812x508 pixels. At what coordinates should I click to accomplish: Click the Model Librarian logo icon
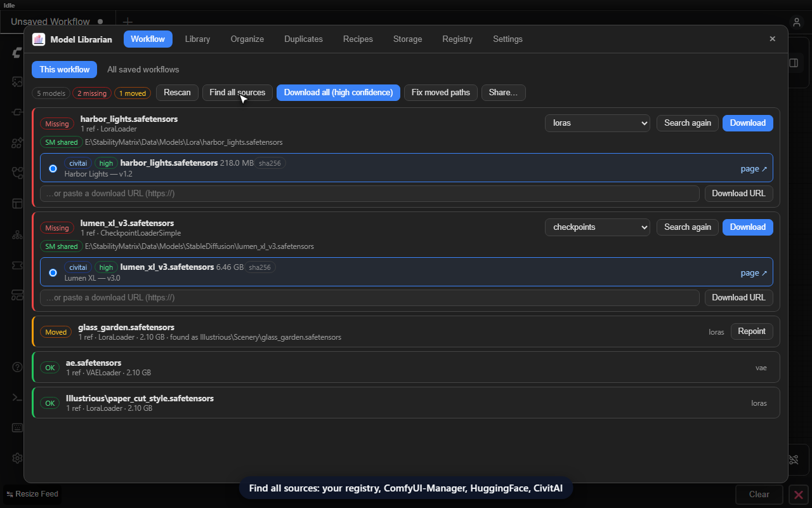pyautogui.click(x=39, y=39)
